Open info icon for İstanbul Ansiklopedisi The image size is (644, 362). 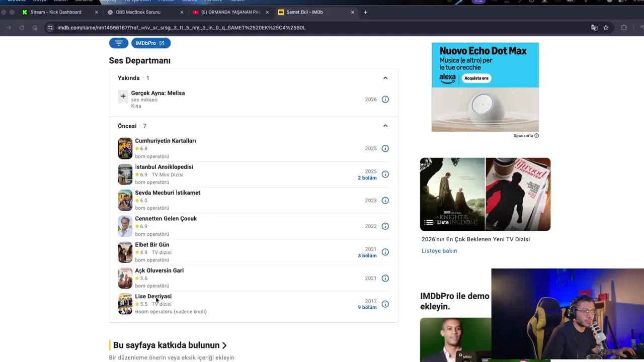coord(385,174)
